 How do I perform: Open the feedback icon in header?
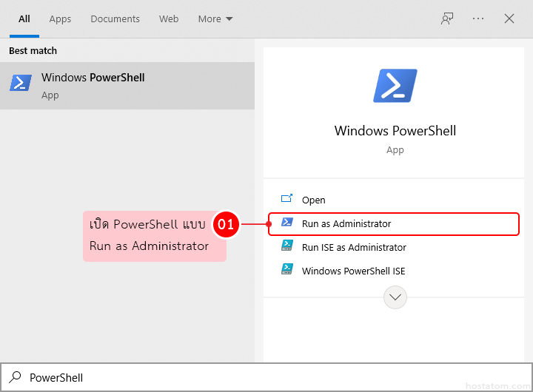[447, 18]
